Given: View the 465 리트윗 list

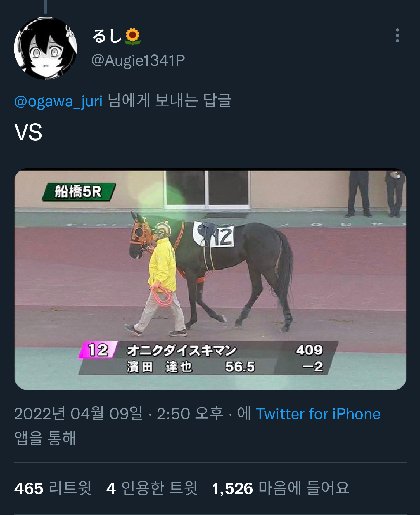Looking at the screenshot, I should tap(53, 488).
